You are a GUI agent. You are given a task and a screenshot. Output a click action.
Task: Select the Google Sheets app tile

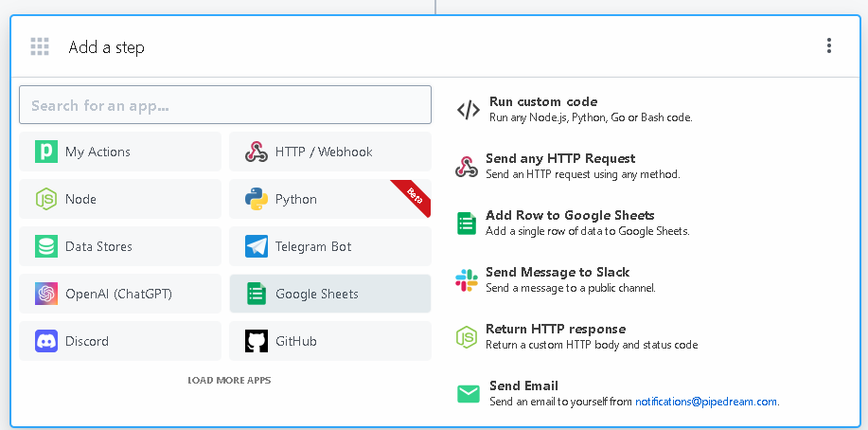click(x=330, y=294)
